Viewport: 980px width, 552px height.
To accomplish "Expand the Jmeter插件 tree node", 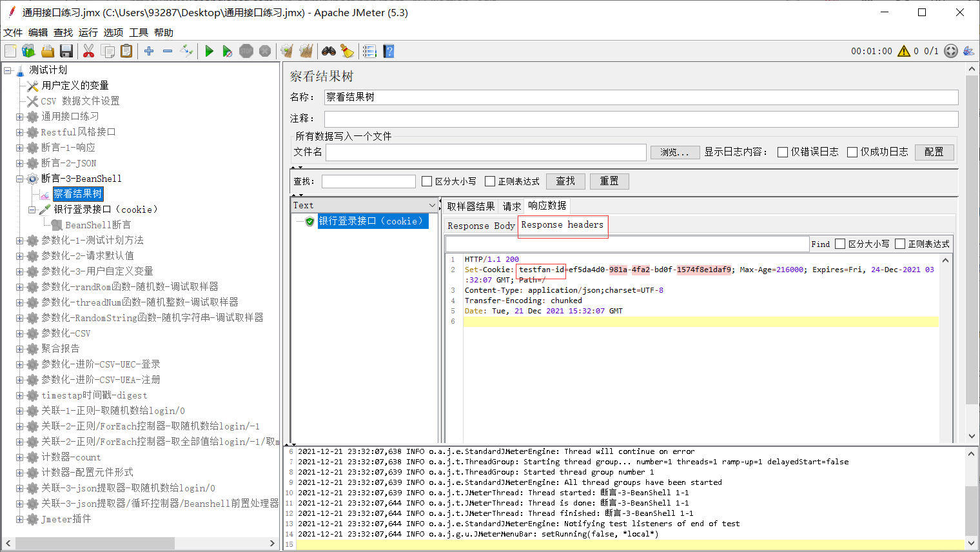I will tap(19, 519).
